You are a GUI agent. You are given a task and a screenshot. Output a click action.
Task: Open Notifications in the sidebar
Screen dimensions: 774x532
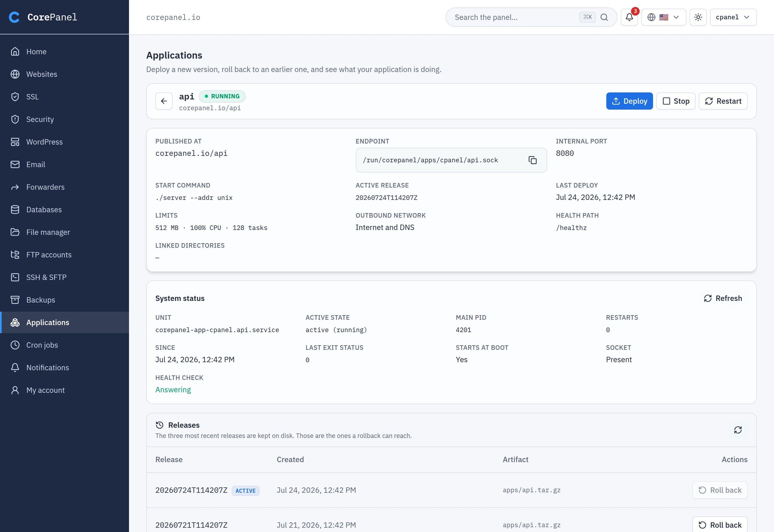tap(64, 367)
